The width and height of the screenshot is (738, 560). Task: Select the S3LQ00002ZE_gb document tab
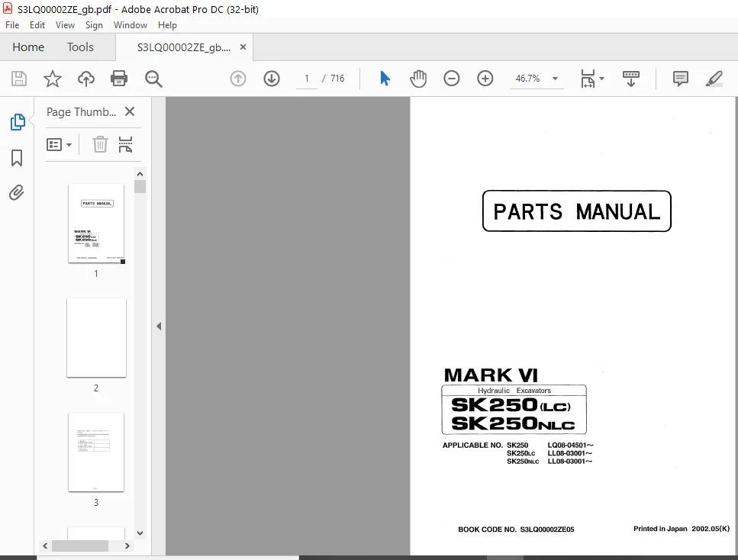(x=184, y=47)
